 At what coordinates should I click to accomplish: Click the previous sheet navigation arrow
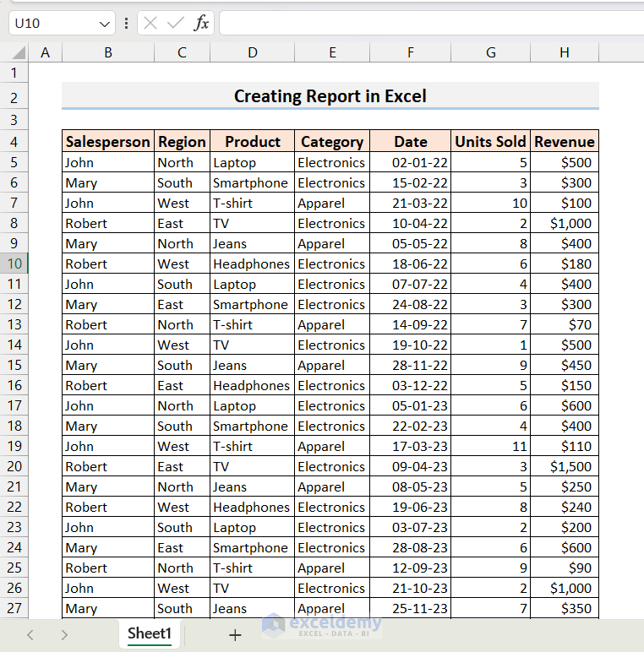click(30, 635)
